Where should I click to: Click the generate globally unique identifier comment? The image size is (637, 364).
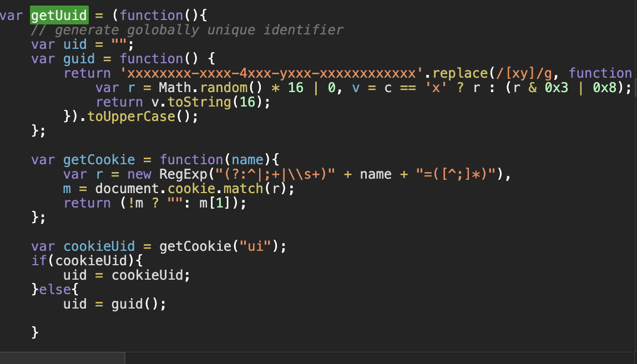click(186, 29)
